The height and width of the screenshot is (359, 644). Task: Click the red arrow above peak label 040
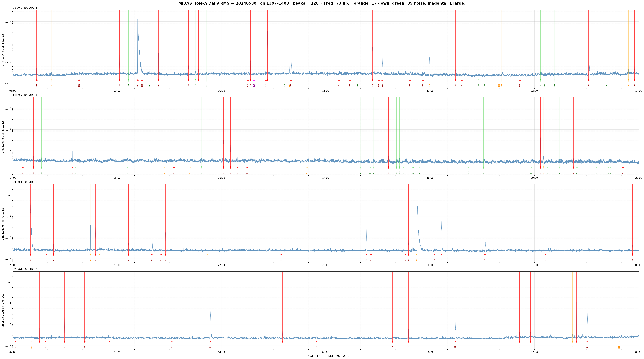pyautogui.click(x=588, y=80)
